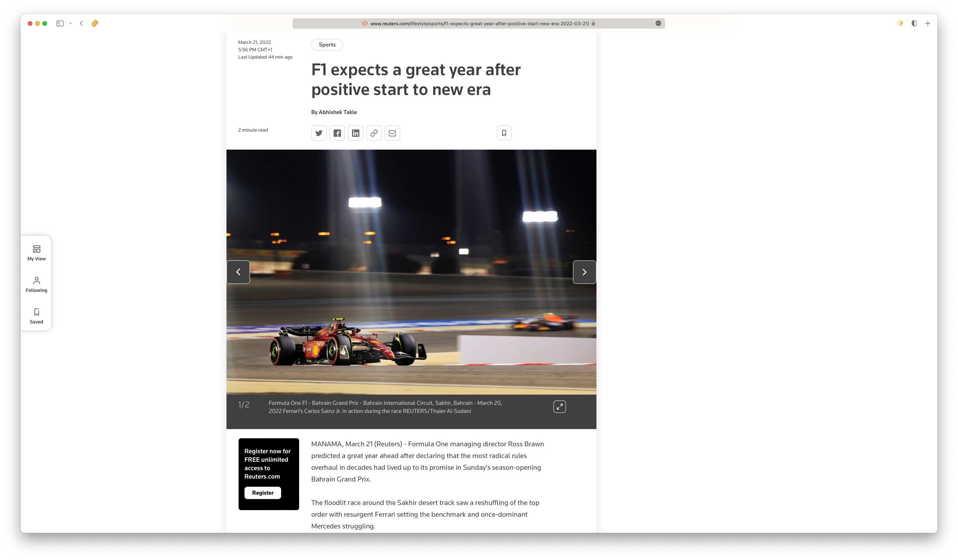
Task: Open a new browser tab
Action: [x=928, y=23]
